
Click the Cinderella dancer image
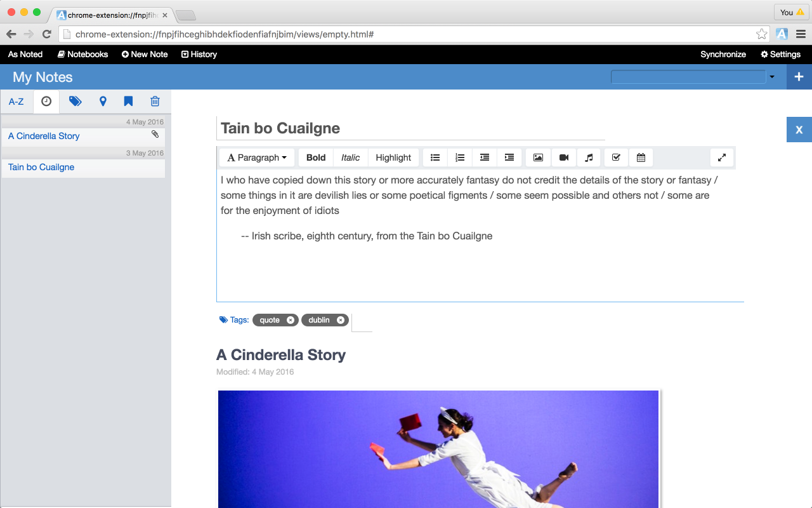(x=438, y=449)
